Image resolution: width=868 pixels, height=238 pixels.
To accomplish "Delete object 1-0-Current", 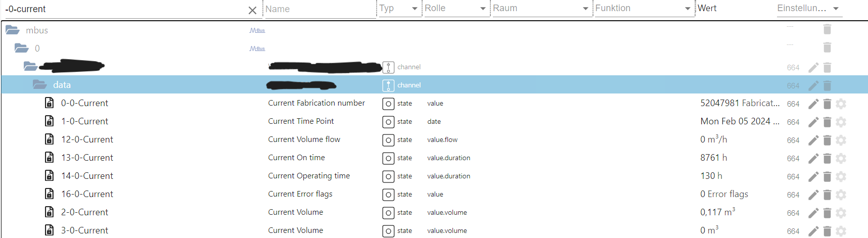I will point(827,122).
